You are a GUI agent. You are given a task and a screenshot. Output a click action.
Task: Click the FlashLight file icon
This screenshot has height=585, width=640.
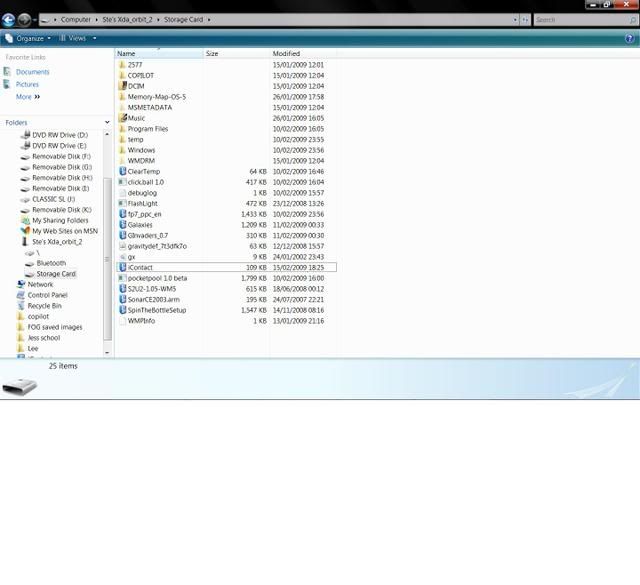[x=122, y=203]
